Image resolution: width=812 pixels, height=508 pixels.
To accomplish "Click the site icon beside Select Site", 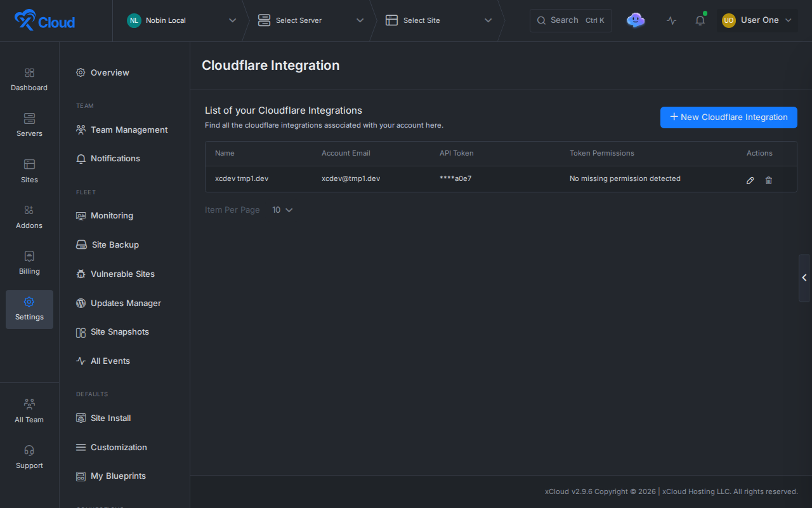I will click(x=391, y=20).
